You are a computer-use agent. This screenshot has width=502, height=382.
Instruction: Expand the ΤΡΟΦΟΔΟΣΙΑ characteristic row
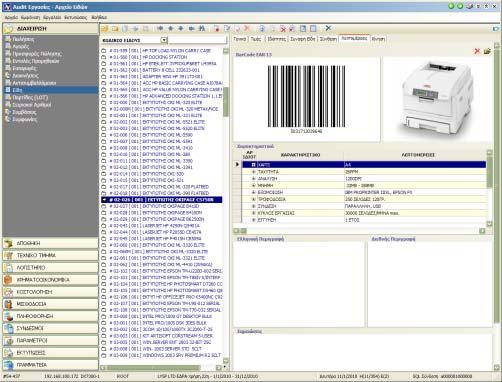click(x=253, y=199)
